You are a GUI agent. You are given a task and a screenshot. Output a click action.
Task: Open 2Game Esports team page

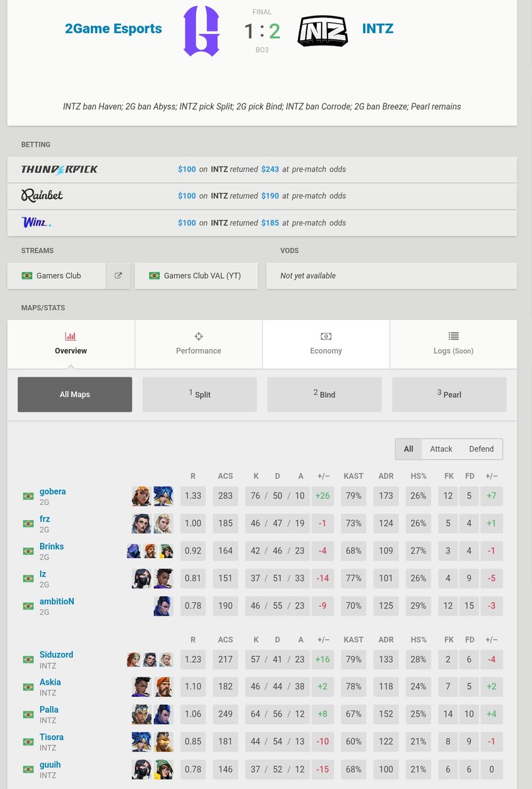pyautogui.click(x=113, y=29)
